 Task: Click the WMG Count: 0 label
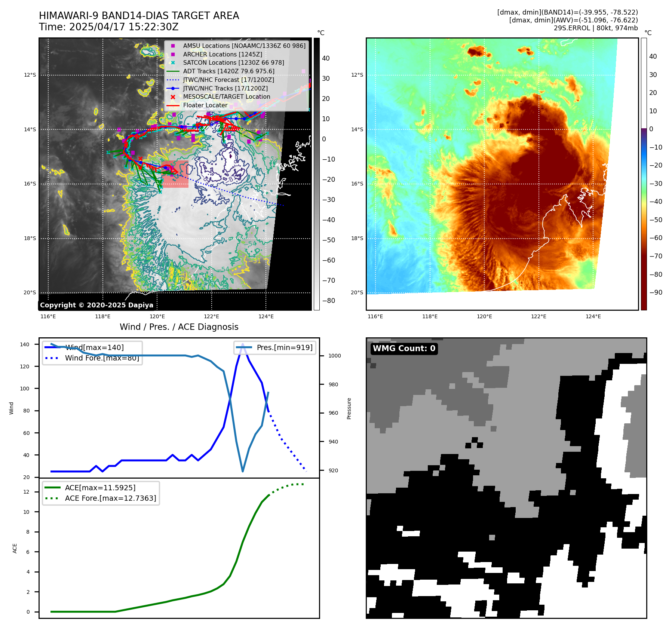click(x=404, y=349)
